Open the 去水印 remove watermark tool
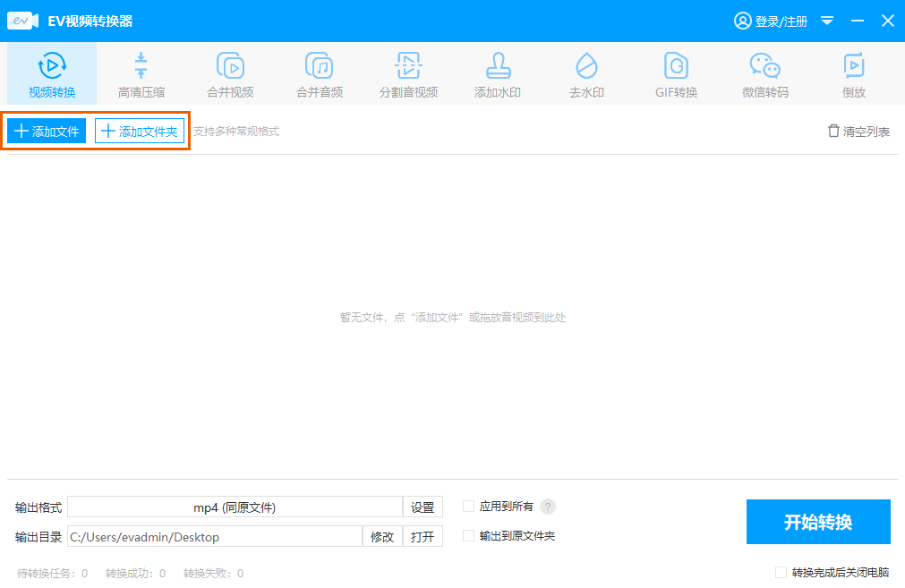This screenshot has width=905, height=588. click(x=586, y=74)
